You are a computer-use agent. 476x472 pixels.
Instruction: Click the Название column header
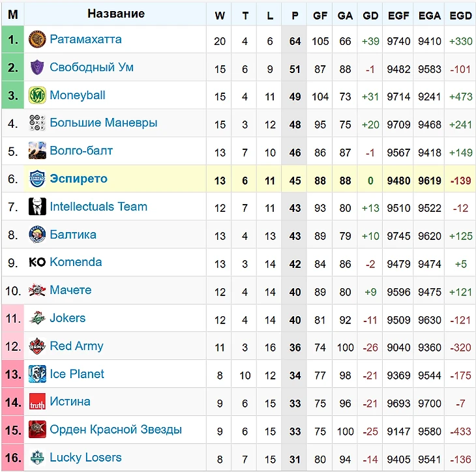(116, 14)
